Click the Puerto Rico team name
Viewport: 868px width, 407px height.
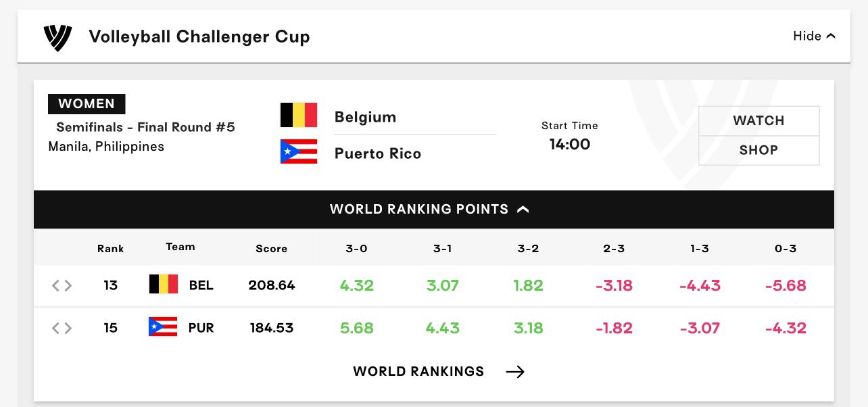pos(378,153)
